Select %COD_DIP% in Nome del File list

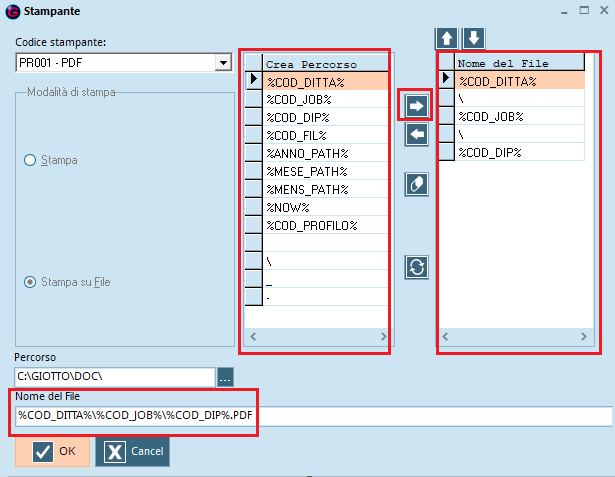(x=520, y=152)
